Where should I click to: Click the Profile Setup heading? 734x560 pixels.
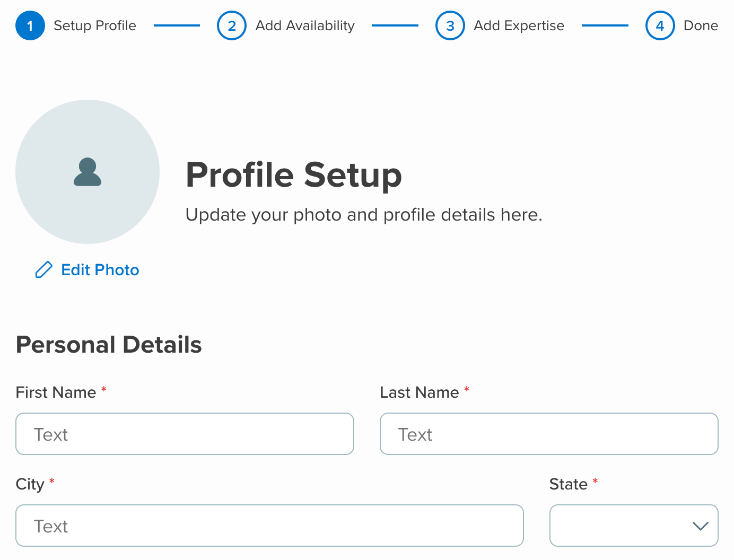[294, 175]
